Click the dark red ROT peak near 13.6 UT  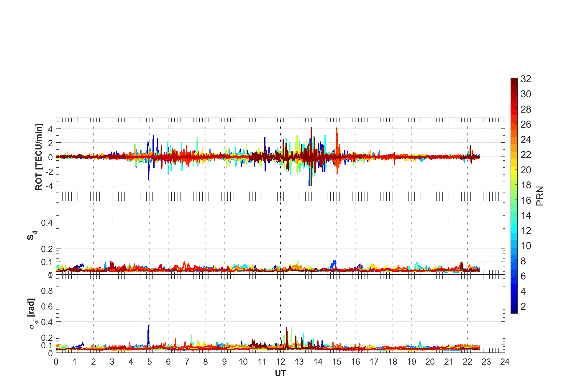[311, 128]
